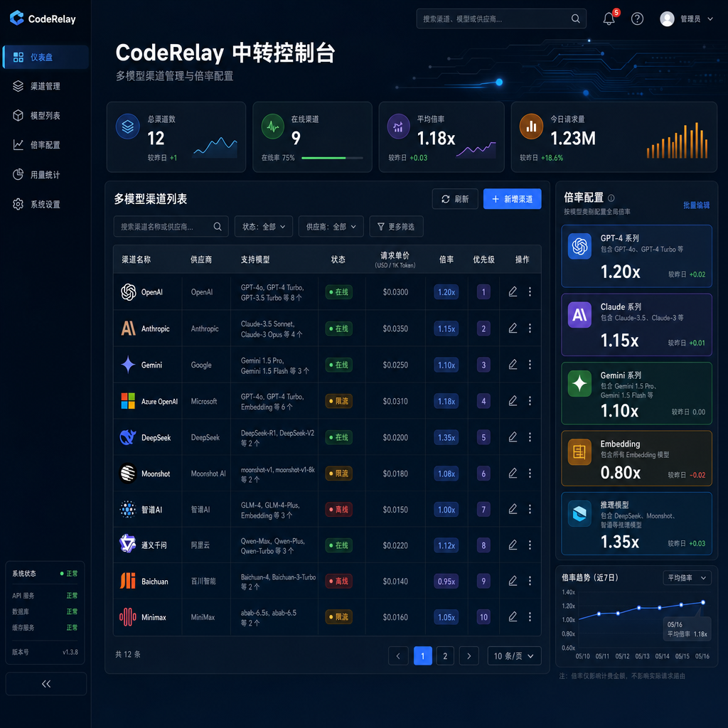
Task: Go to 渠道管理 in the sidebar
Action: tap(45, 86)
